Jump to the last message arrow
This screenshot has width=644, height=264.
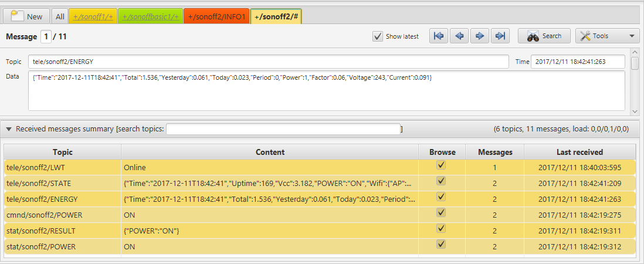pos(500,36)
